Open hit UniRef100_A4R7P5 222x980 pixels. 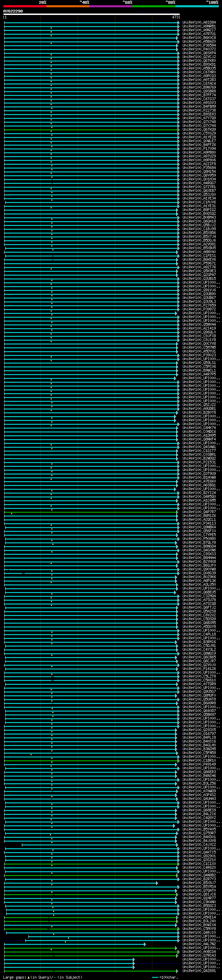(x=199, y=374)
